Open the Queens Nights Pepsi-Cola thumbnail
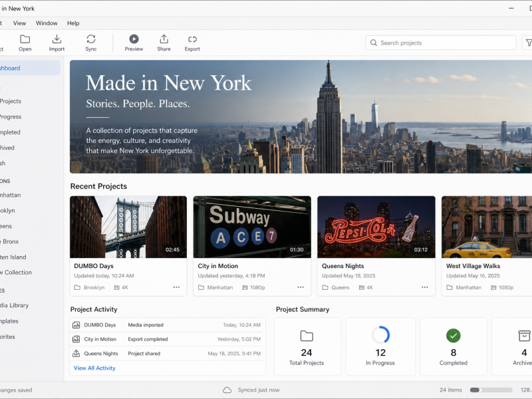Screen dimensions: 532x399 [376, 227]
